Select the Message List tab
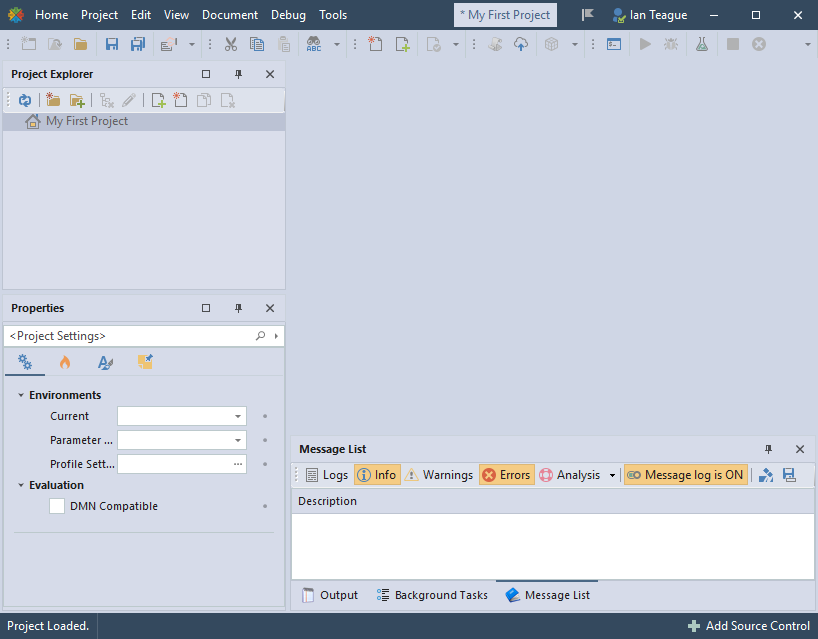Screen dimensions: 818x639 click(548, 595)
